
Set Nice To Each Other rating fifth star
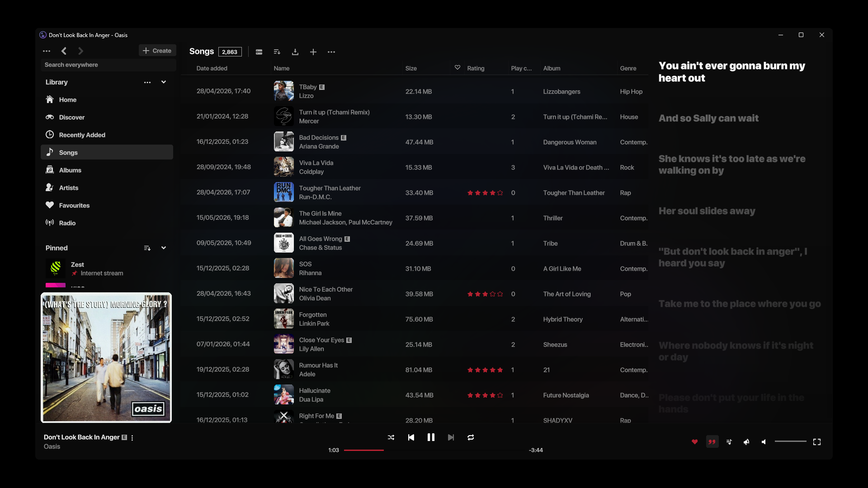tap(500, 294)
